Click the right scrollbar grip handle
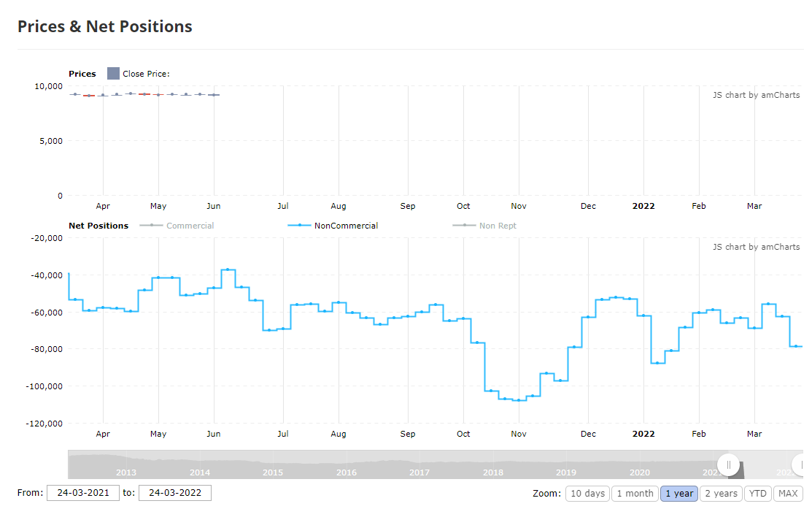The image size is (812, 509). coord(800,464)
